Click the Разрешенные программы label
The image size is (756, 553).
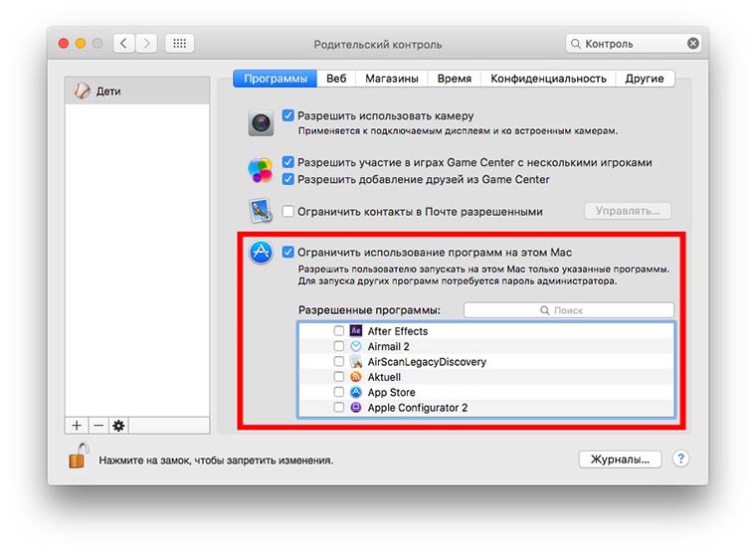click(x=369, y=310)
